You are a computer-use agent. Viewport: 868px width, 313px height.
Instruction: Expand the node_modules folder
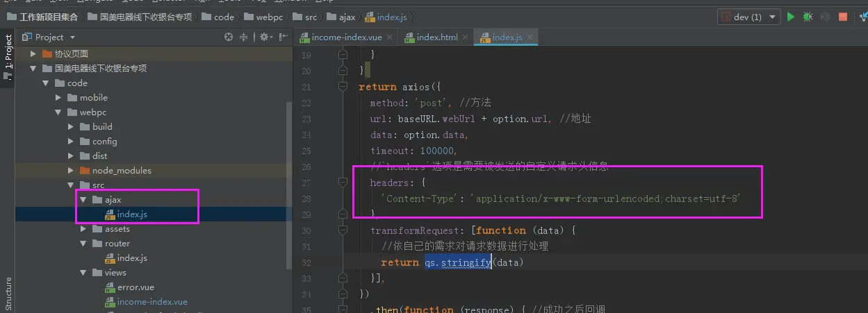(71, 170)
